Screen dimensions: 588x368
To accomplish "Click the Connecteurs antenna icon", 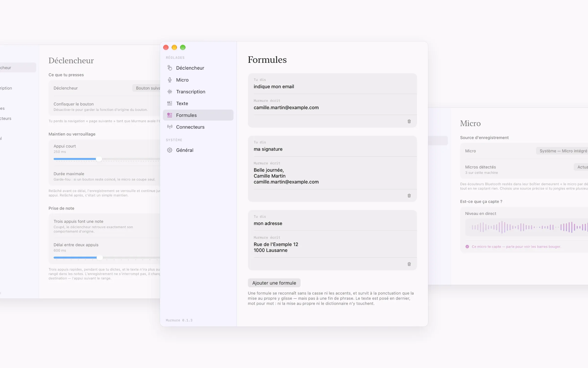I will (x=170, y=127).
